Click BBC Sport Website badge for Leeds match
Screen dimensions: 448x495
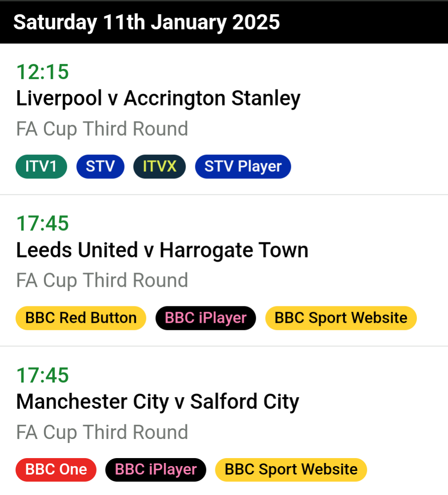tap(341, 318)
